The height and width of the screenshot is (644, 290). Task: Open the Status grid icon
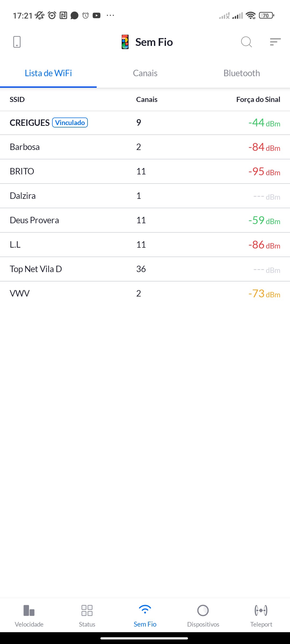87,610
